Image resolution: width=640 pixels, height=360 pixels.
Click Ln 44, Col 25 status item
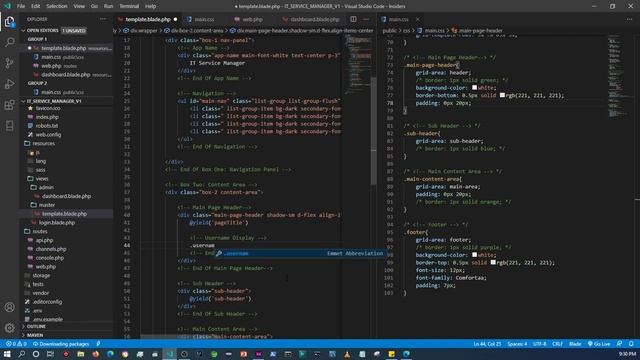(x=487, y=344)
